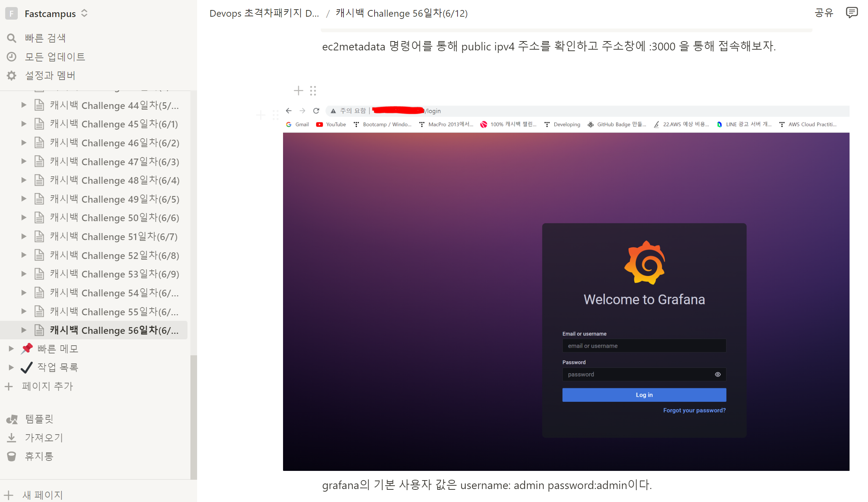The width and height of the screenshot is (868, 502).
Task: Go to Devops breadcrumb parent page
Action: pos(264,13)
